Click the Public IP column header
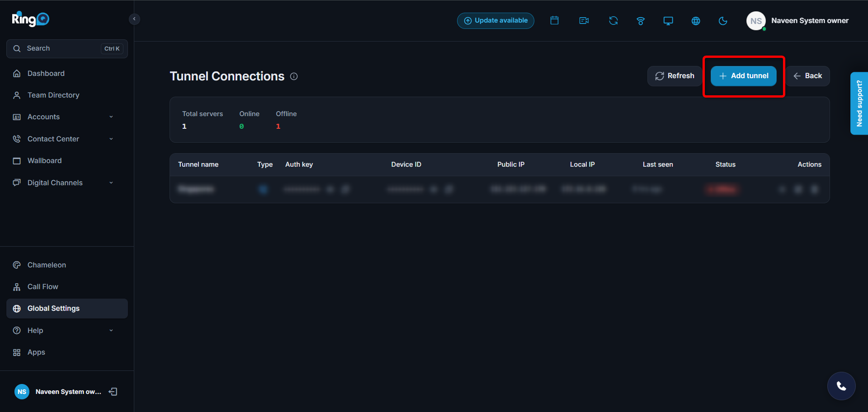The height and width of the screenshot is (412, 868). pyautogui.click(x=511, y=164)
